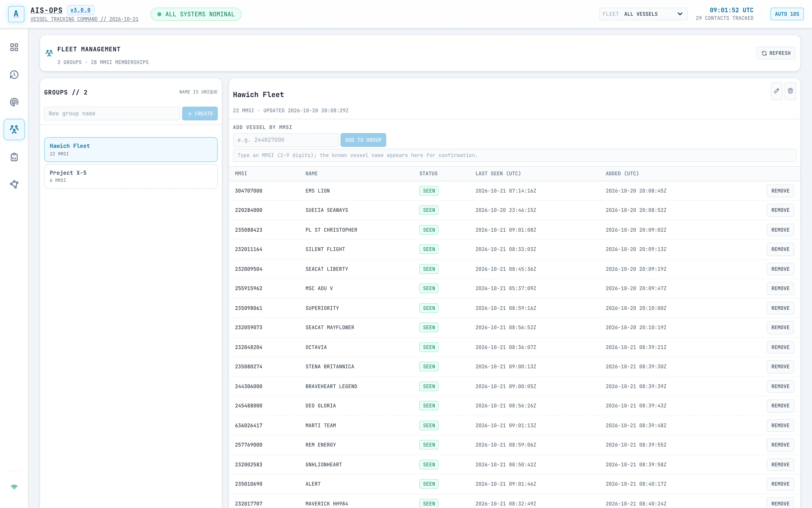The width and height of the screenshot is (812, 508).
Task: Remove SILENT FLIGHT from the group
Action: coord(781,249)
